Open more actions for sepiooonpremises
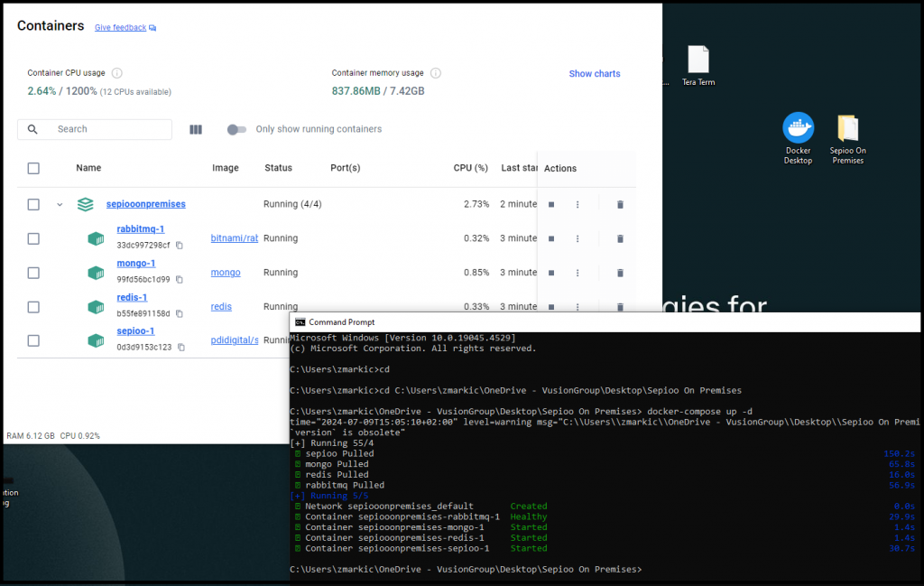This screenshot has height=586, width=924. click(x=577, y=205)
